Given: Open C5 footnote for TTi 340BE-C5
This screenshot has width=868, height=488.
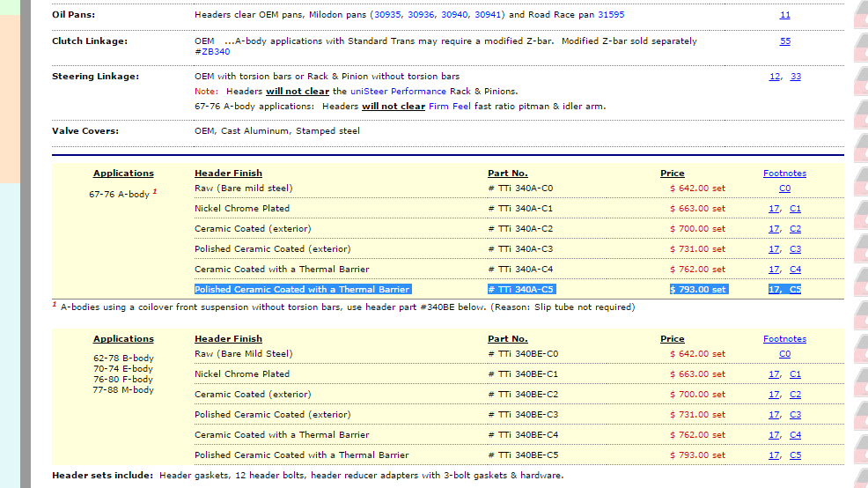Looking at the screenshot, I should tap(796, 455).
